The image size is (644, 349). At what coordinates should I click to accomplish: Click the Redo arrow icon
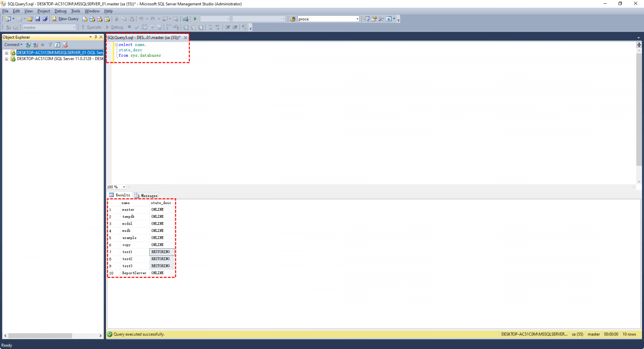pyautogui.click(x=153, y=19)
